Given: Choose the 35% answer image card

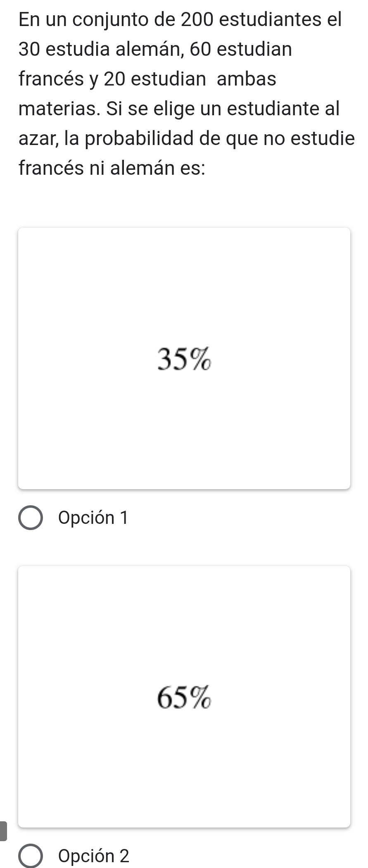Looking at the screenshot, I should click(184, 358).
